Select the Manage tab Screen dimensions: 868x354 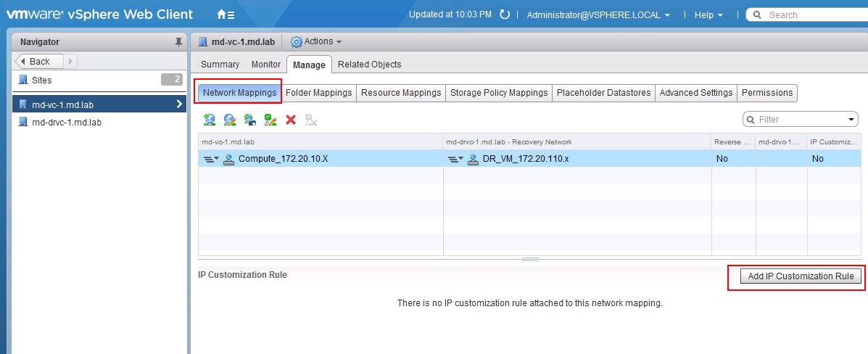pyautogui.click(x=309, y=65)
